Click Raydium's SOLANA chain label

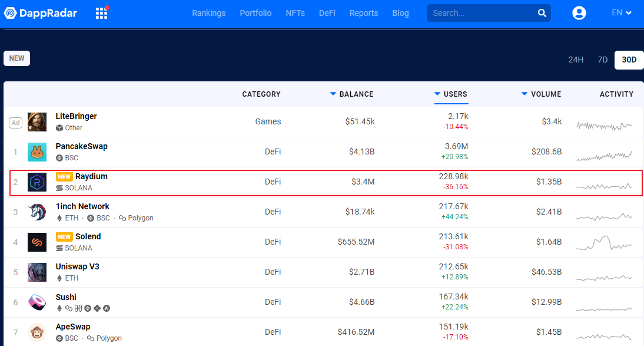click(x=74, y=188)
